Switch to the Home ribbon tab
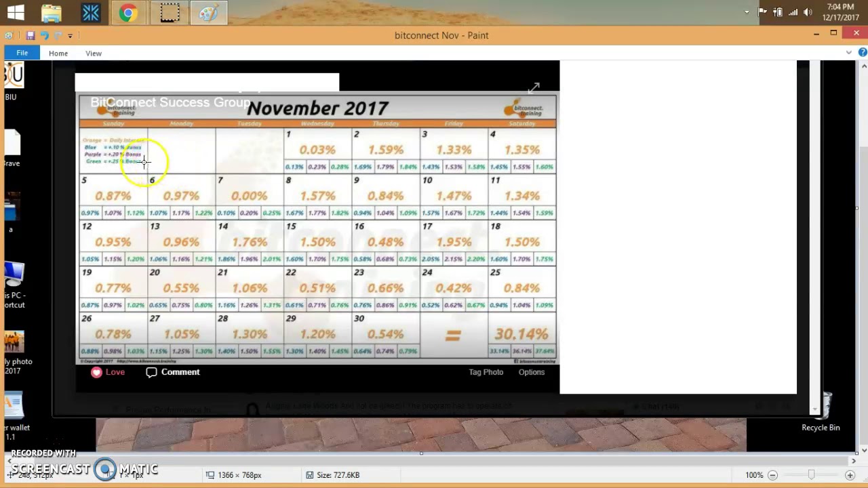The width and height of the screenshot is (868, 488). [x=58, y=54]
